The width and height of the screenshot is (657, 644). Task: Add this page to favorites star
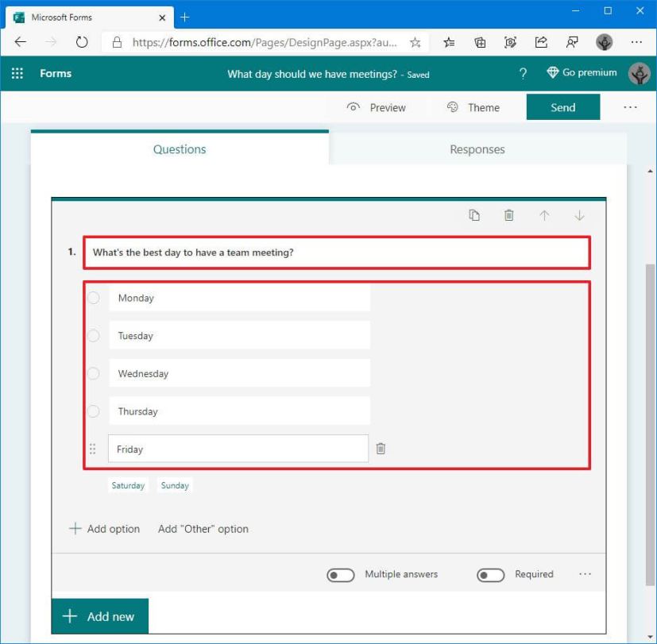415,42
